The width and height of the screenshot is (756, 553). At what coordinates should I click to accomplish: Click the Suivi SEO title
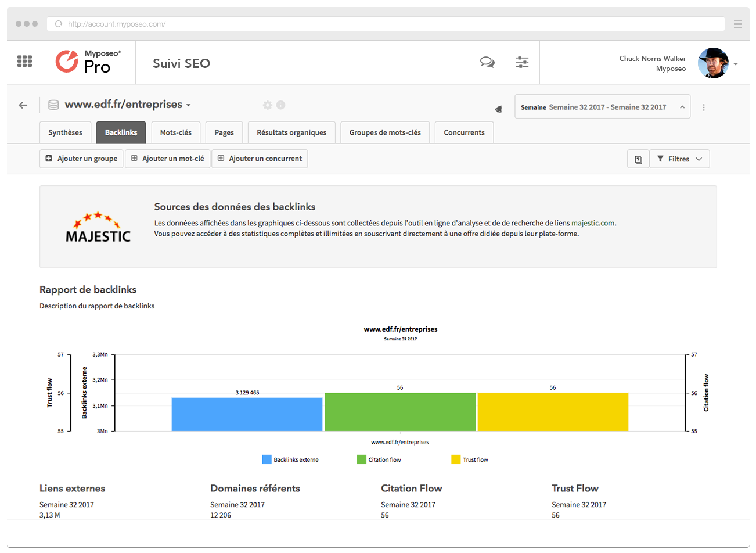[181, 63]
